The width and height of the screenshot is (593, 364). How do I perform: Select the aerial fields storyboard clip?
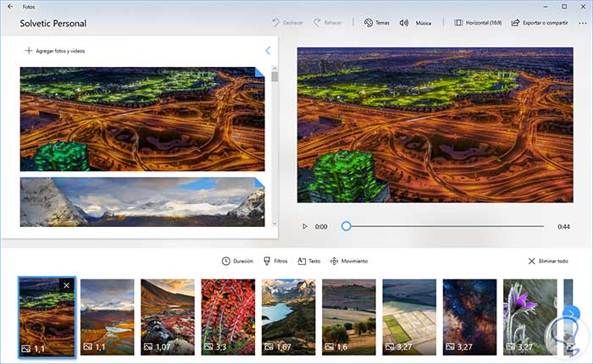pyautogui.click(x=409, y=317)
